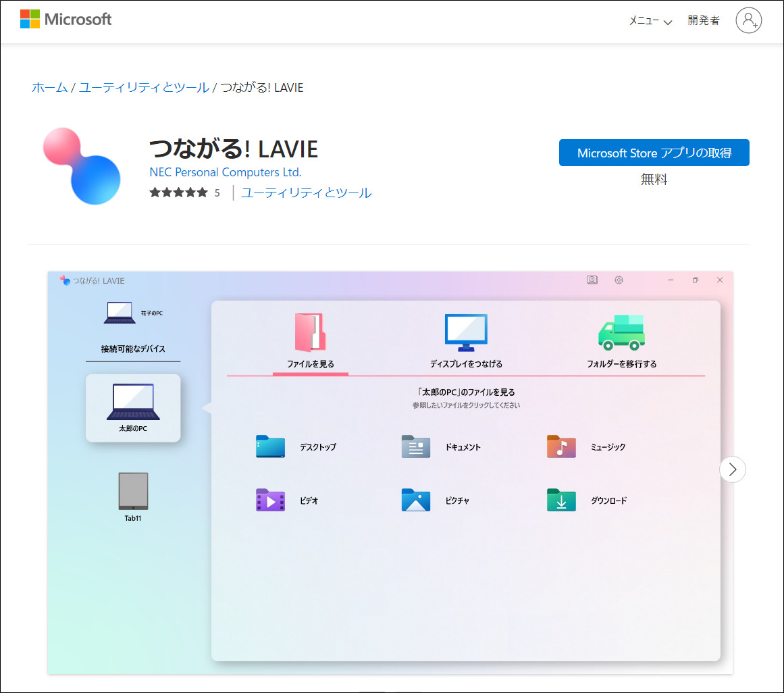Click the Microsoft logo in header
The height and width of the screenshot is (693, 784).
(66, 20)
